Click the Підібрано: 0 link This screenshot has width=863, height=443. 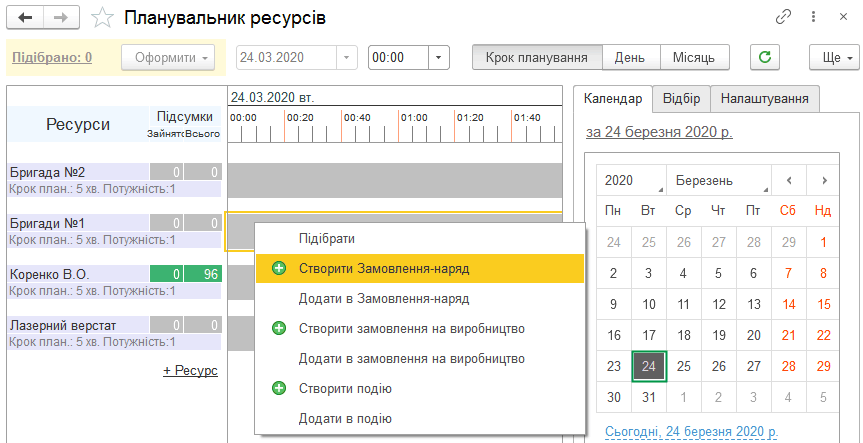(x=52, y=57)
